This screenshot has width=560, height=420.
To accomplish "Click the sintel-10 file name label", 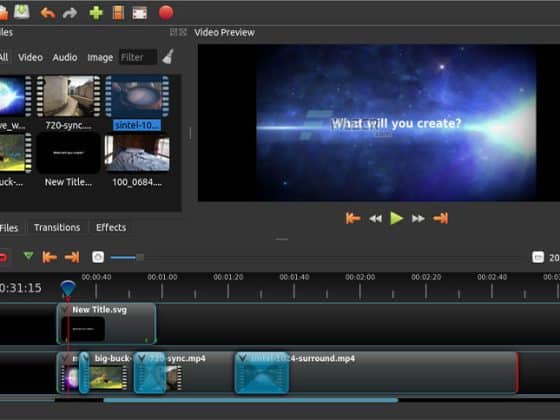I will pyautogui.click(x=137, y=125).
